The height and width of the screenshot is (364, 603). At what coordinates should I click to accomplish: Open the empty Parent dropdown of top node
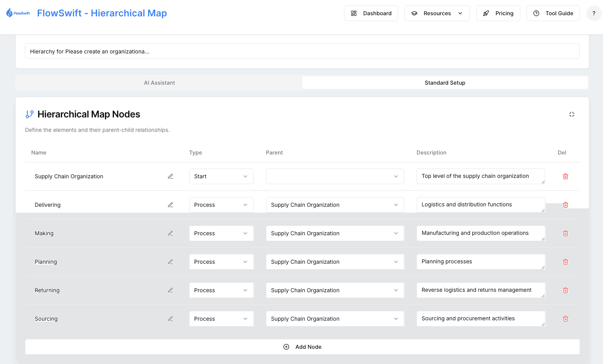pyautogui.click(x=335, y=176)
